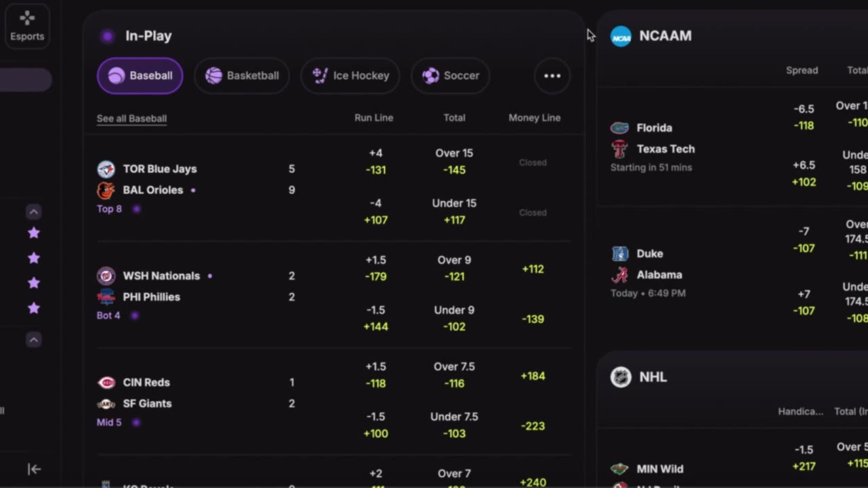The height and width of the screenshot is (488, 868).
Task: Switch to the Basketball tab
Action: pos(242,76)
